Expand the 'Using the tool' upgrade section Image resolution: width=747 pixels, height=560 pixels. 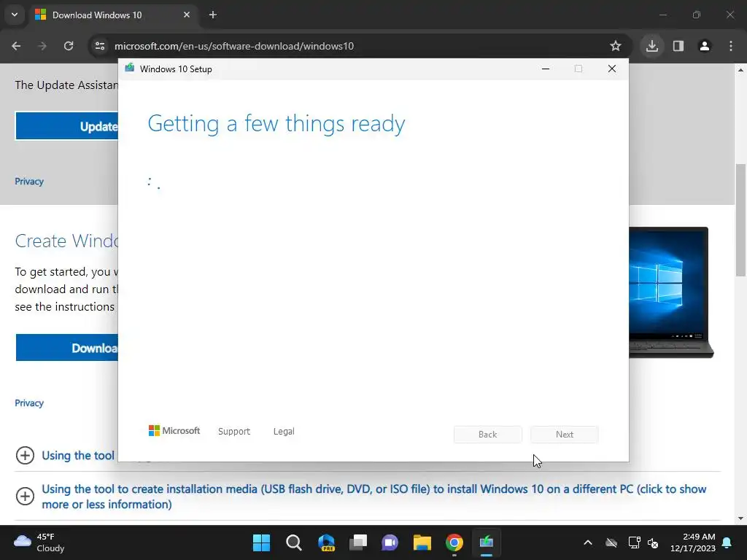[x=25, y=455]
